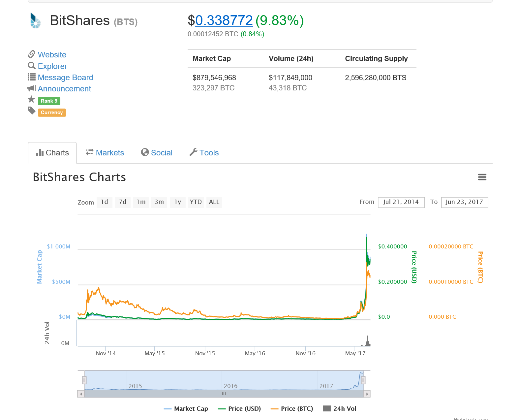Click the magnifier icon beside Explorer
520x420 pixels.
coord(32,66)
